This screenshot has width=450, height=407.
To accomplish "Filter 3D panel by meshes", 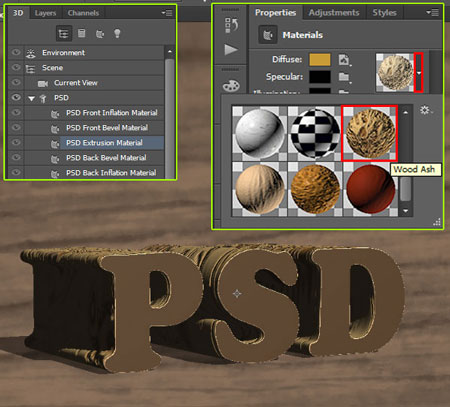I will (x=81, y=33).
